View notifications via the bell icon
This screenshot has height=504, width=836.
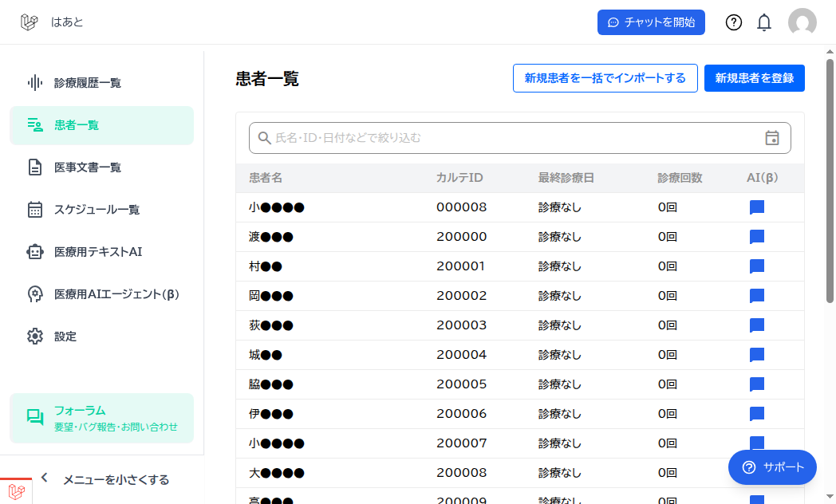[x=763, y=22]
